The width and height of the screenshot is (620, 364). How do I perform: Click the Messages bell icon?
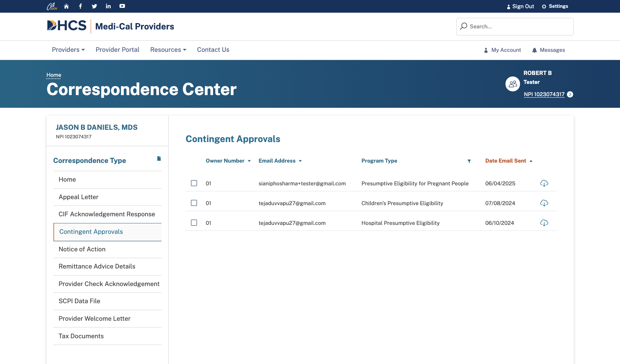(x=535, y=50)
